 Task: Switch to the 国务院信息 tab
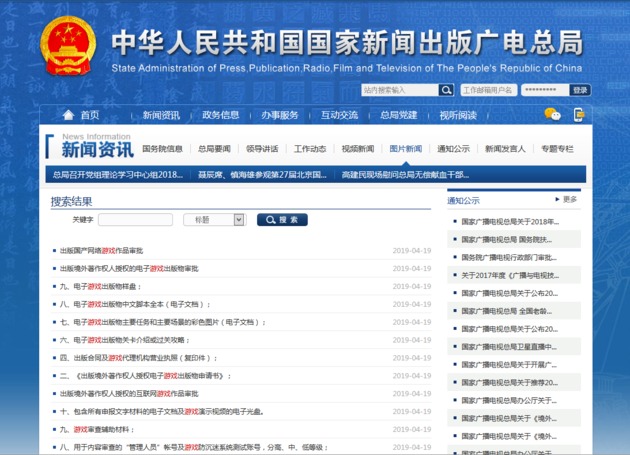[162, 149]
